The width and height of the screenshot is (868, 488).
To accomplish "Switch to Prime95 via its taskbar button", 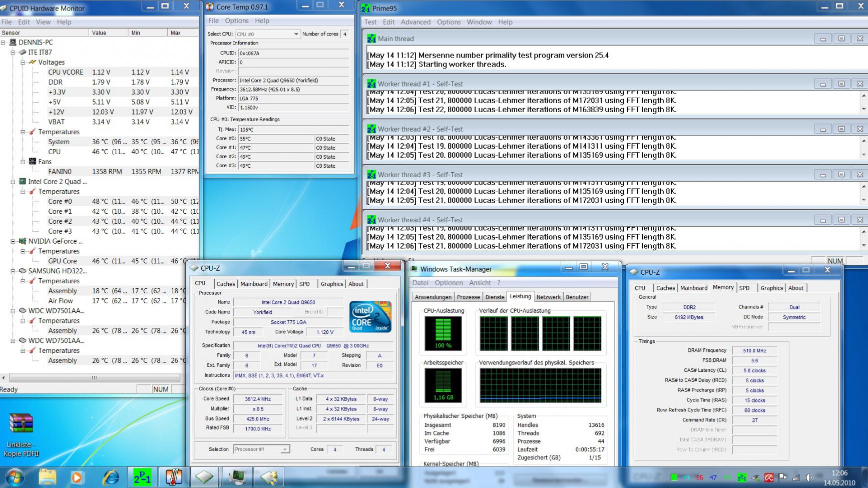I will pyautogui.click(x=142, y=477).
